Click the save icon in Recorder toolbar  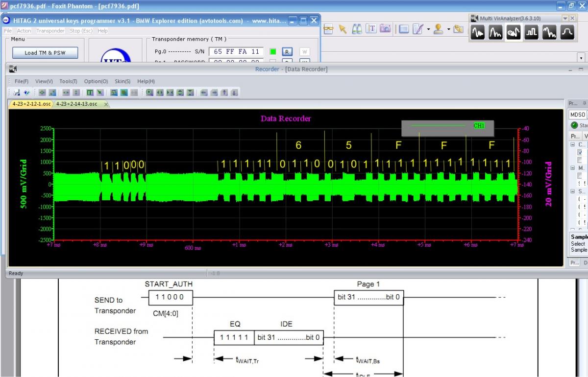(17, 92)
